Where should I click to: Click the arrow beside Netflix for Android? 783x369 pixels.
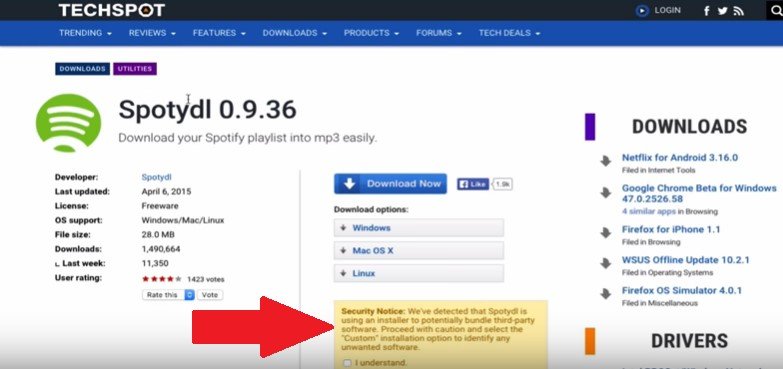[605, 161]
